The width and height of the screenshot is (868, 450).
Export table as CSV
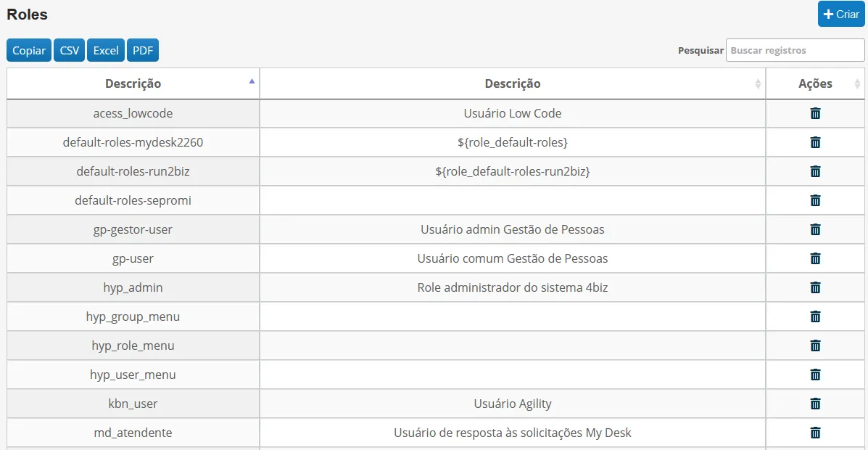pos(69,50)
